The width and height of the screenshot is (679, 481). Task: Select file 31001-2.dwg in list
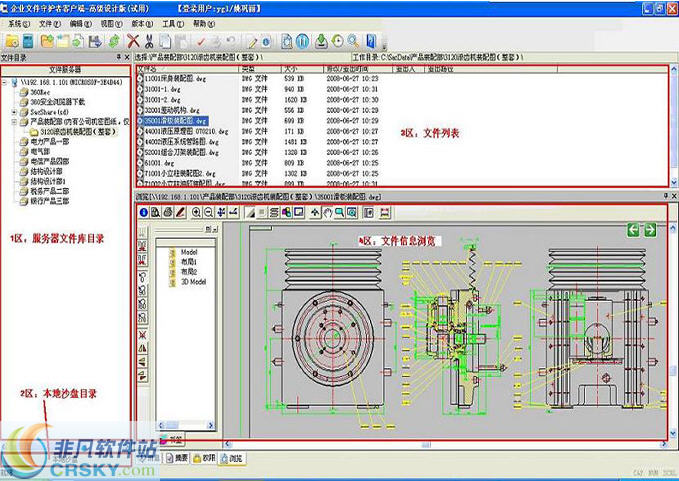162,100
